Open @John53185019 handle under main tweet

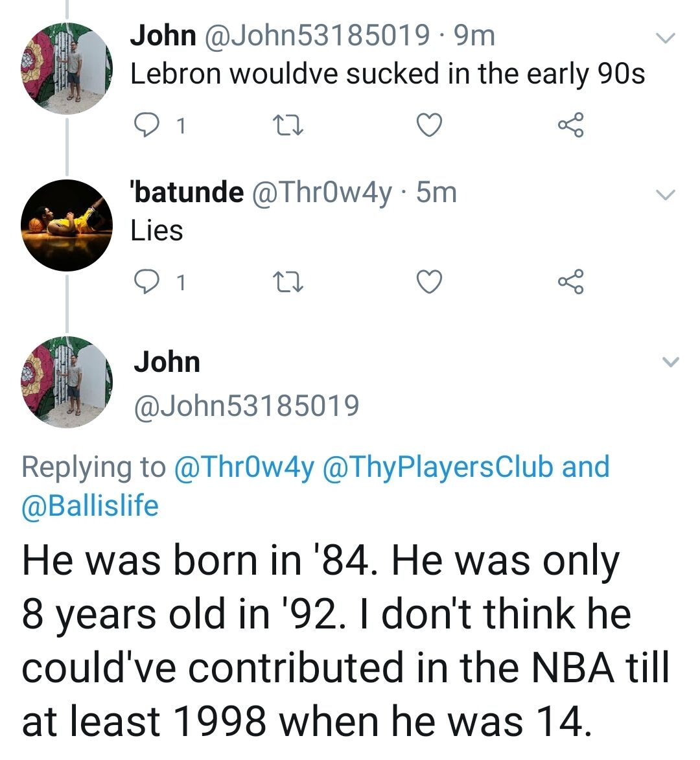[x=247, y=406]
